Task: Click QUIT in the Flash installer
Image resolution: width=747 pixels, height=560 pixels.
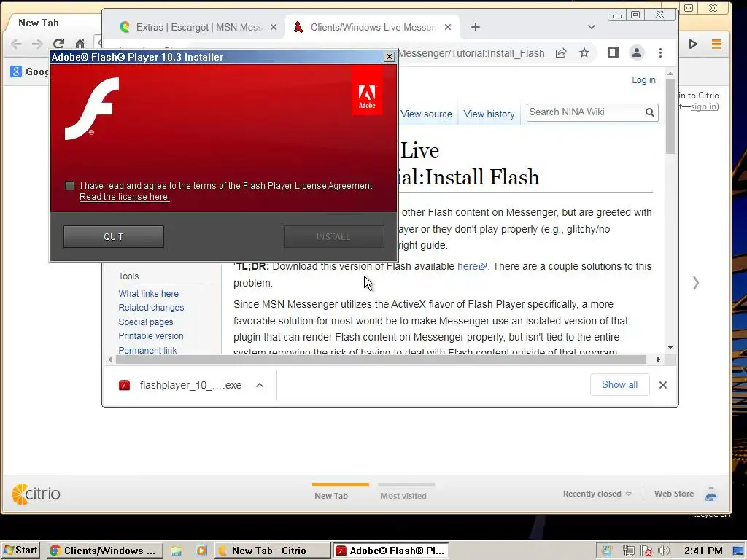Action: [x=113, y=237]
